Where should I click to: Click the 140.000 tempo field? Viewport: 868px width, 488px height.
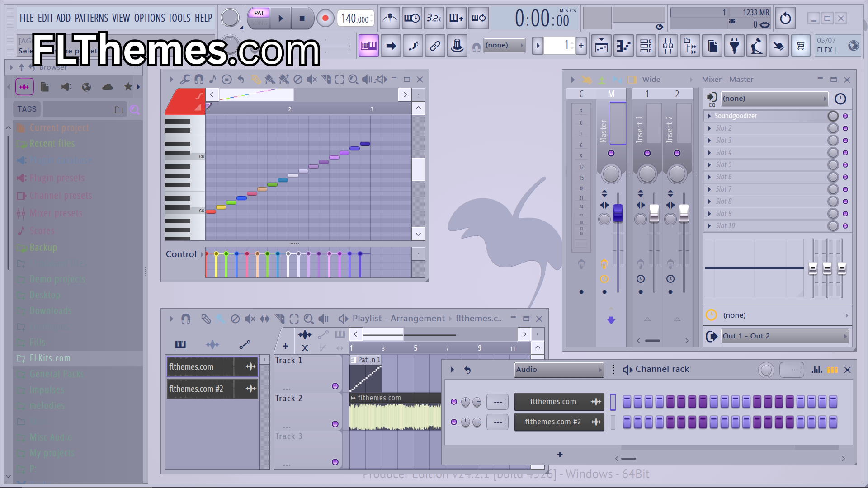click(x=355, y=19)
